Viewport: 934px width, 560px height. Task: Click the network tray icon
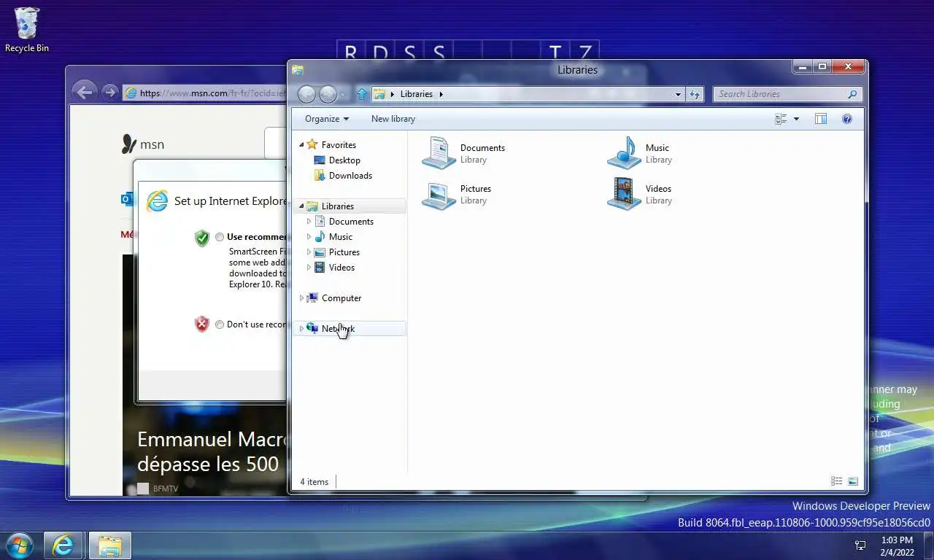coord(860,545)
